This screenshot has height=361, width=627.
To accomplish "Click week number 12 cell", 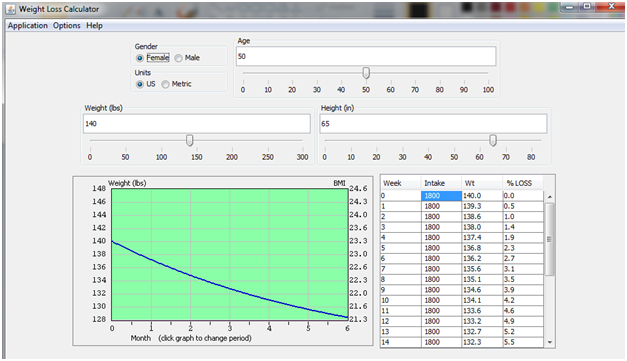I will click(x=401, y=321).
